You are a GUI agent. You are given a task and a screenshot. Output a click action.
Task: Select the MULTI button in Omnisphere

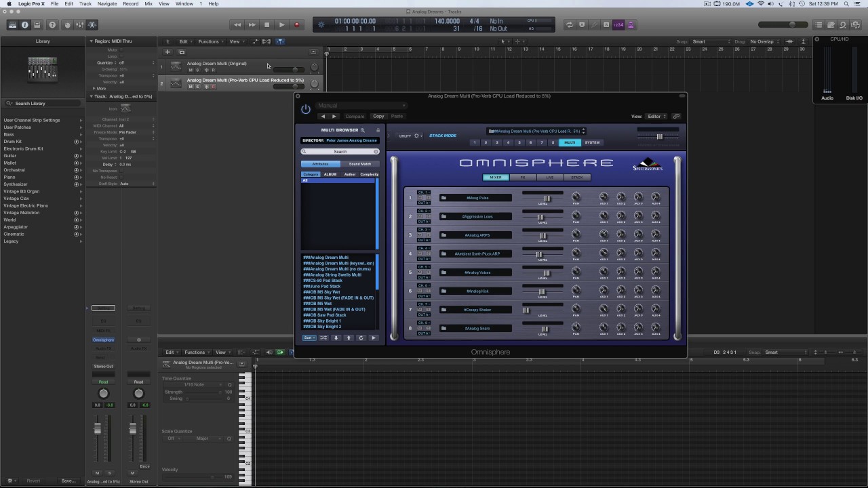[x=570, y=142]
